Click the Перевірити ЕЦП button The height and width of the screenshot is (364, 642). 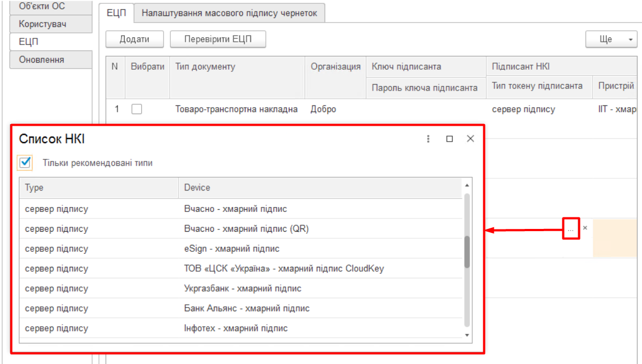[x=217, y=40]
